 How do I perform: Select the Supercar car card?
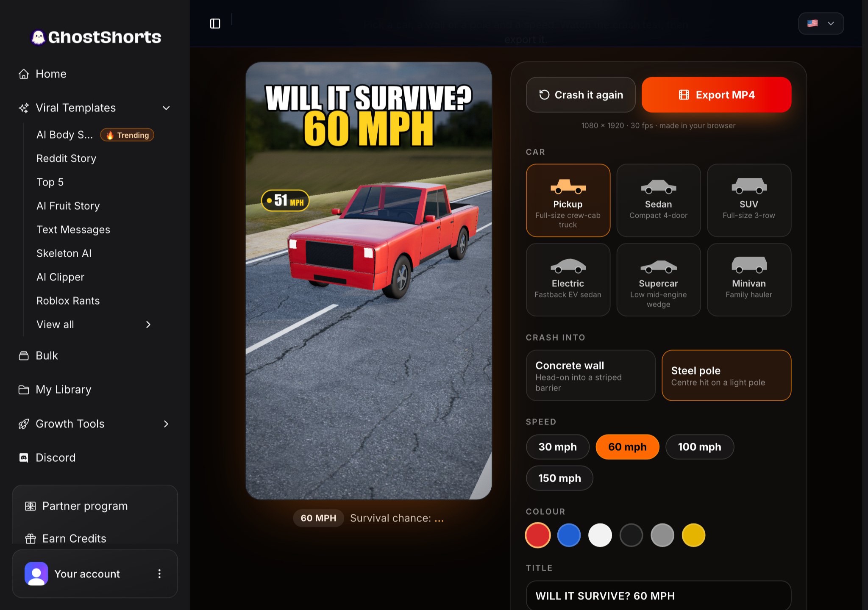pyautogui.click(x=659, y=280)
